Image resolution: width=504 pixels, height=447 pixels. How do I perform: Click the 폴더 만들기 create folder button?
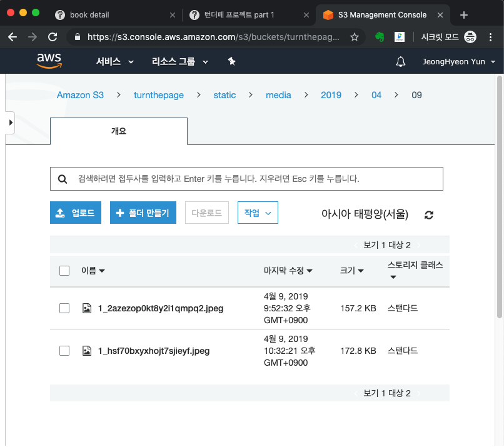143,213
